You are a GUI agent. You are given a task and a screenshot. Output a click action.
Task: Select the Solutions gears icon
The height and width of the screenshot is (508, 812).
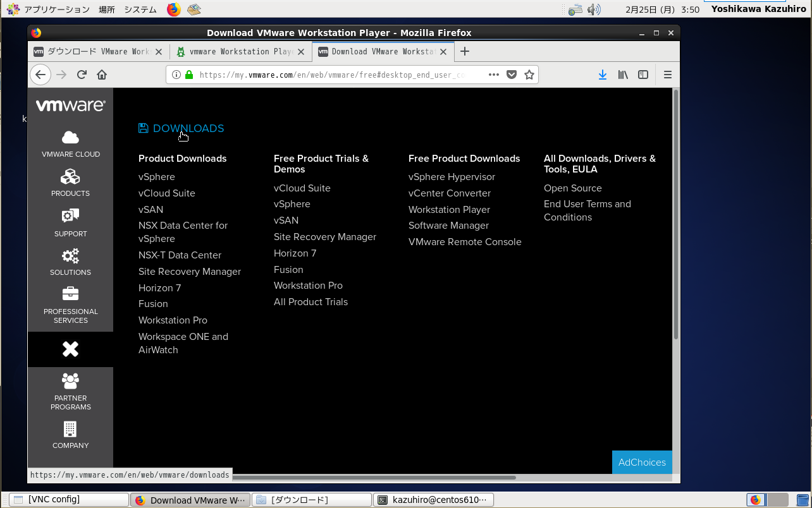[x=70, y=256]
